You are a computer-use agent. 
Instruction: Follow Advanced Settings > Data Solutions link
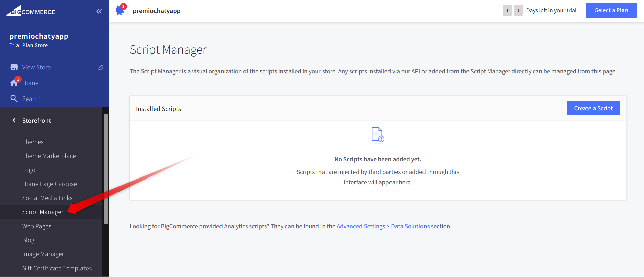click(x=383, y=226)
